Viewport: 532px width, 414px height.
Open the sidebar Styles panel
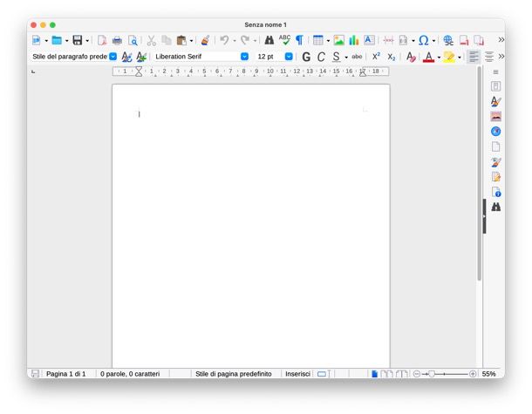[495, 101]
